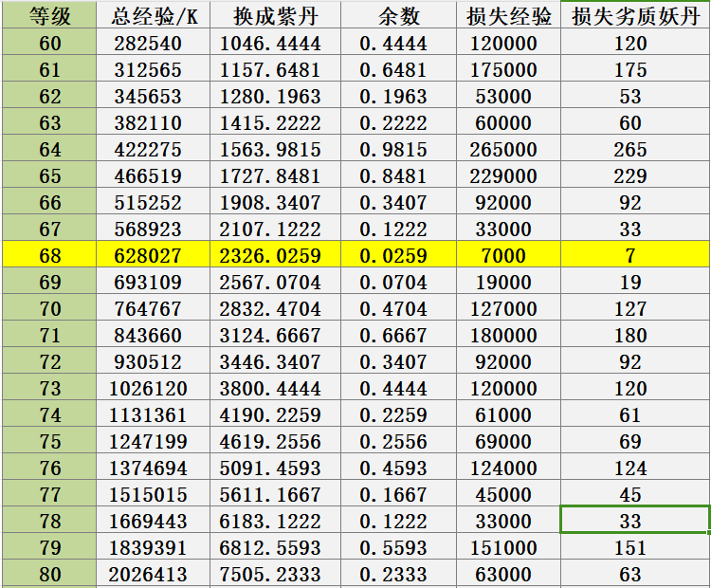
Task: Click cell with value 6812.5593
Action: [x=275, y=546]
